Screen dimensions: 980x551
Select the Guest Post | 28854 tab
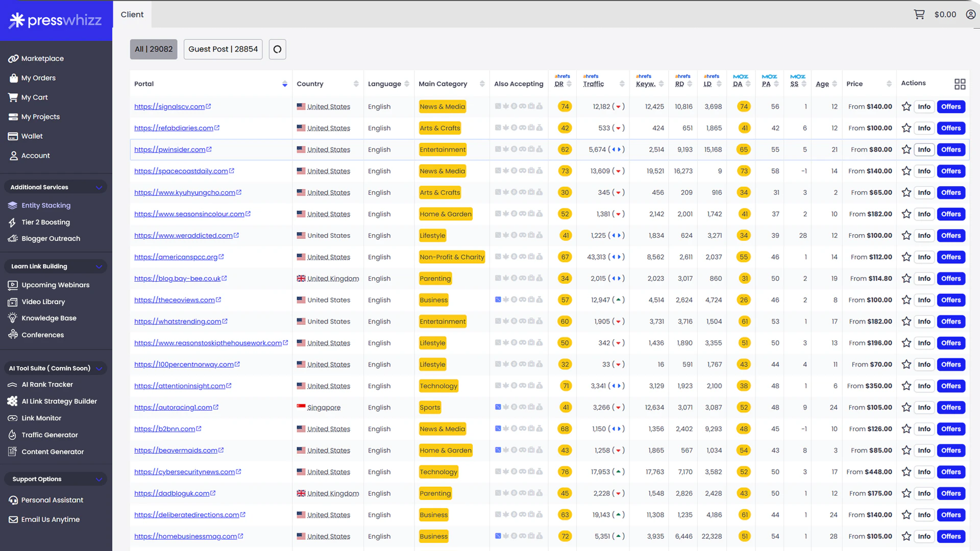click(x=223, y=49)
